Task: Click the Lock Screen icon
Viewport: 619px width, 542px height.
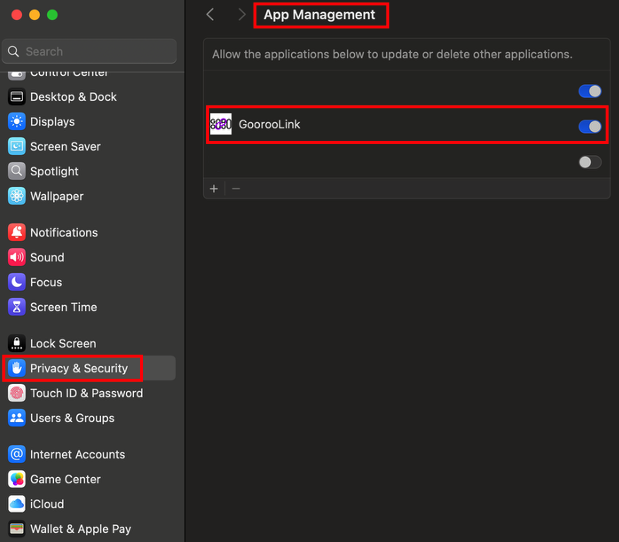Action: tap(17, 343)
